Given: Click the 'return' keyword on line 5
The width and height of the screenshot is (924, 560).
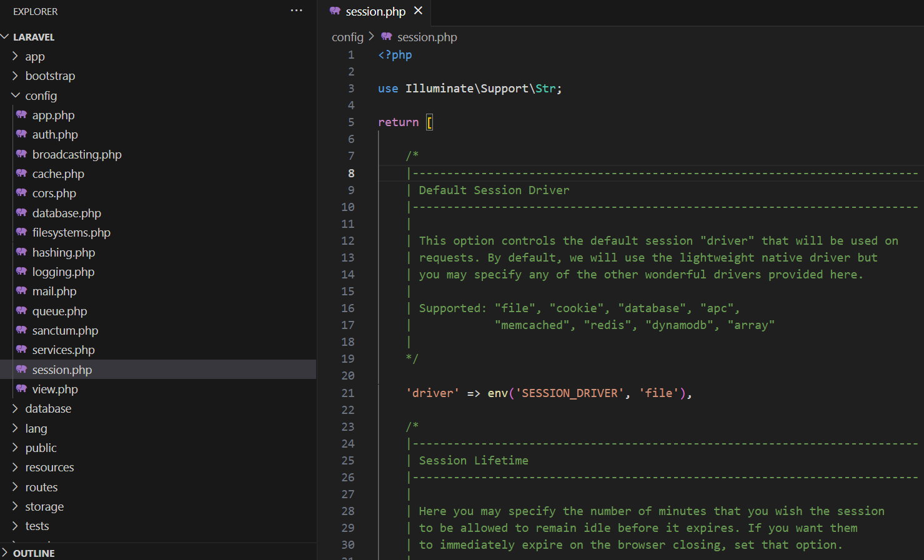Looking at the screenshot, I should click(x=398, y=122).
